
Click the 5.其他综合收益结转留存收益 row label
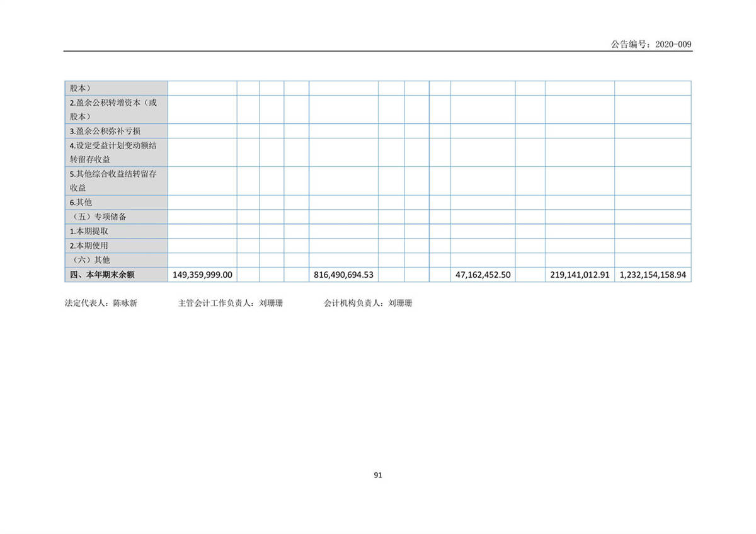[113, 181]
